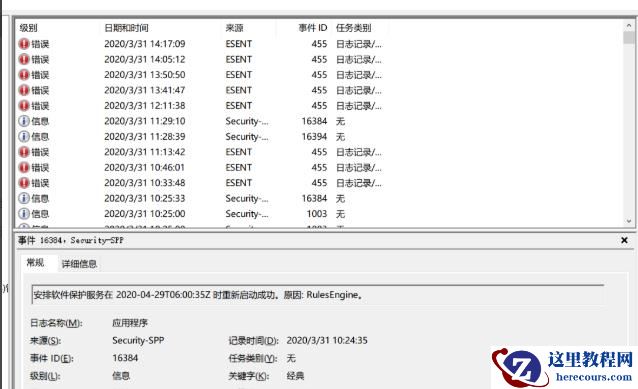This screenshot has width=638, height=389.
Task: Select date cell 2020/3/31 12:11:38
Action: (145, 106)
